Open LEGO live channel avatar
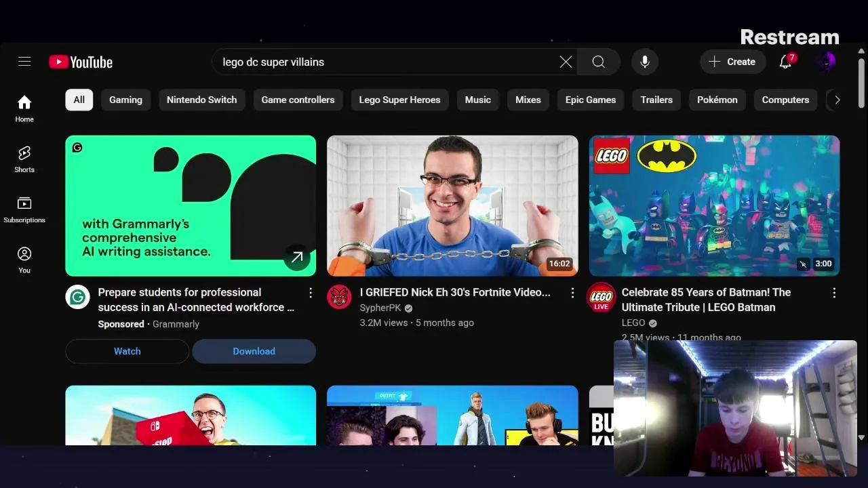This screenshot has width=868, height=488. pyautogui.click(x=601, y=297)
